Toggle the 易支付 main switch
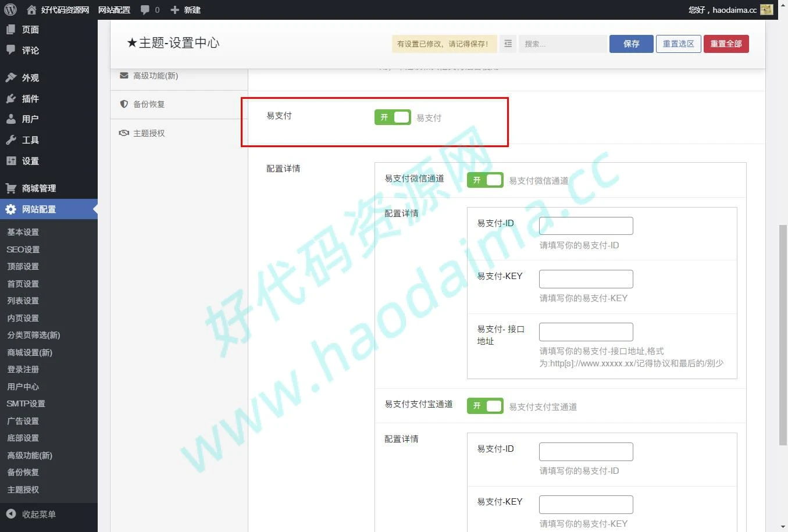Screen dimensions: 788x532 [x=393, y=117]
